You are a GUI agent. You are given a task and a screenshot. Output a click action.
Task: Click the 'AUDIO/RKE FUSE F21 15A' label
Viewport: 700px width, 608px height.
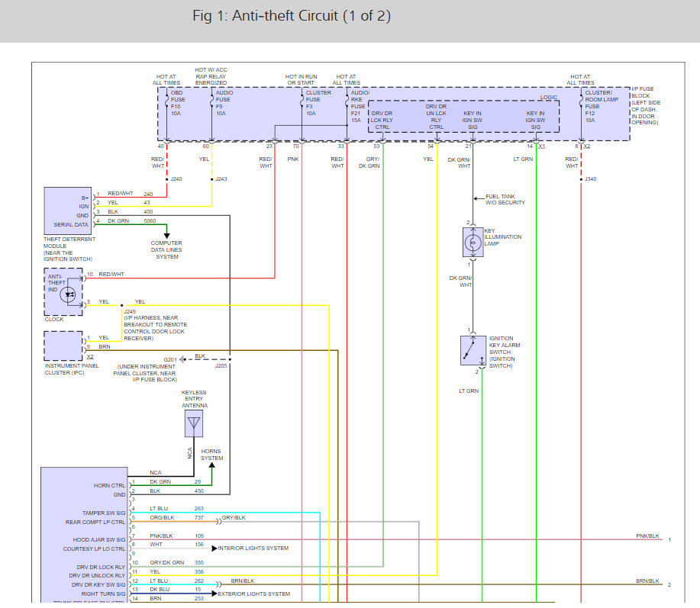click(x=360, y=107)
